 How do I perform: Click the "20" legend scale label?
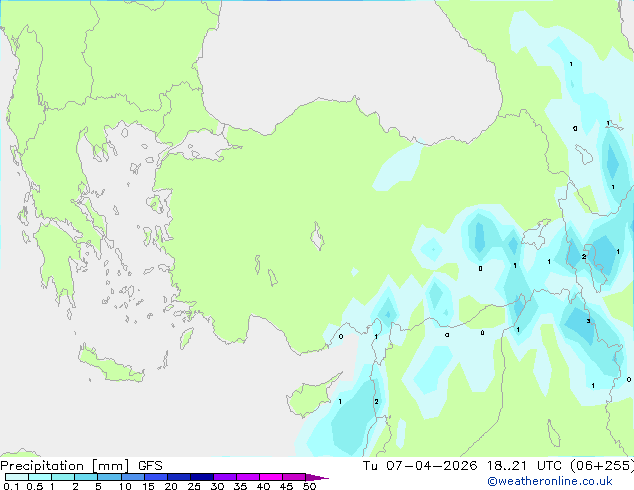click(x=171, y=486)
